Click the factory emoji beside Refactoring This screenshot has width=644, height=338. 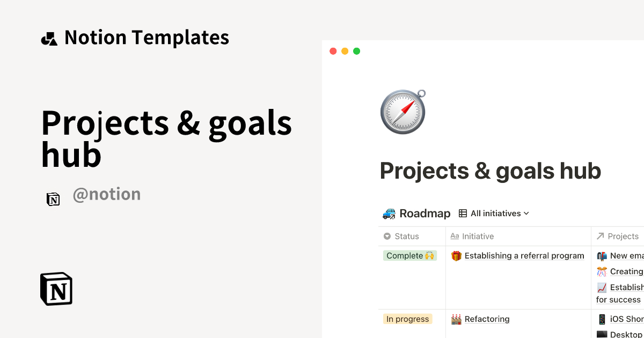456,319
